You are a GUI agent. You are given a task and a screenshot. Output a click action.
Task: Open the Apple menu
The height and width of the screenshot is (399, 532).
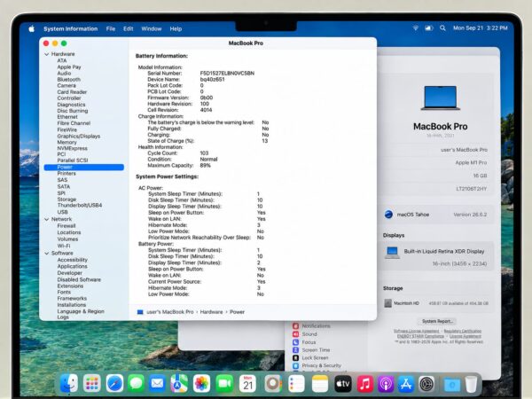coord(32,29)
